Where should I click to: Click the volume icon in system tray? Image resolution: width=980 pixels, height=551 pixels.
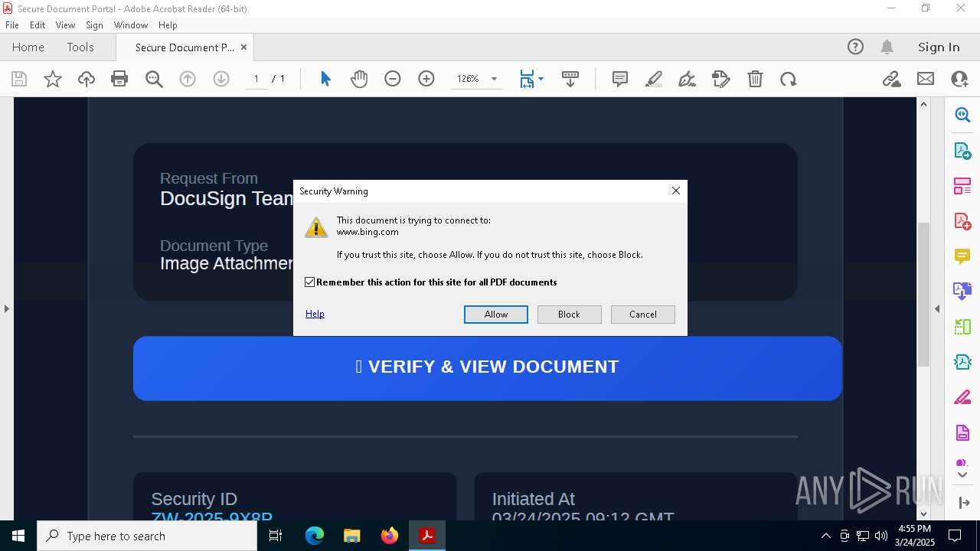(881, 536)
